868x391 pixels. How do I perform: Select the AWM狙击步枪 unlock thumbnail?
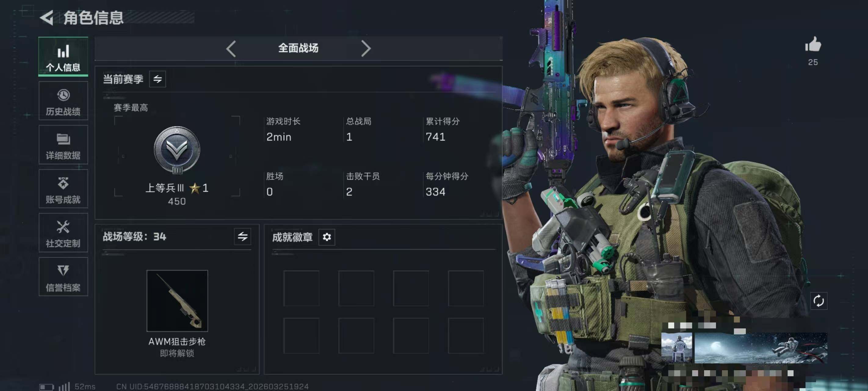pos(177,301)
